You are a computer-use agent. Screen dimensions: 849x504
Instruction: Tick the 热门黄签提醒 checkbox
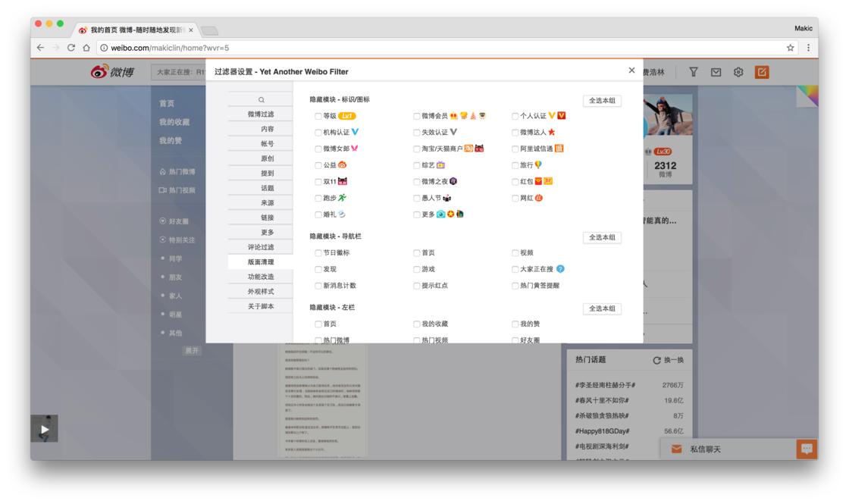coord(515,286)
